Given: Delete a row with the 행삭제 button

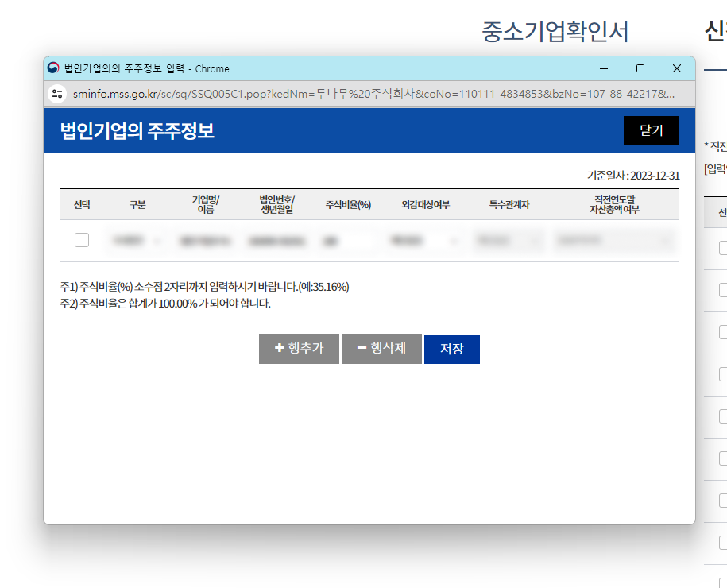Looking at the screenshot, I should pos(381,349).
